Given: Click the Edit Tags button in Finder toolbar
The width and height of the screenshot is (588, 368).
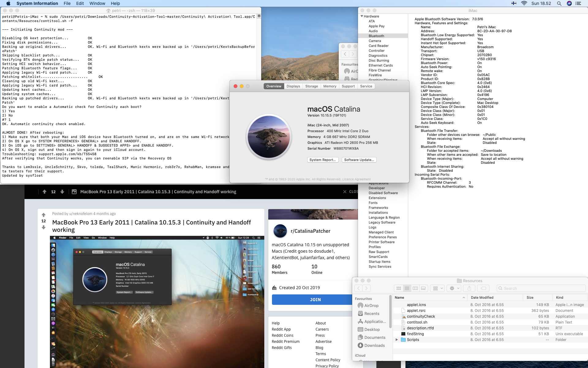Looking at the screenshot, I should (483, 288).
